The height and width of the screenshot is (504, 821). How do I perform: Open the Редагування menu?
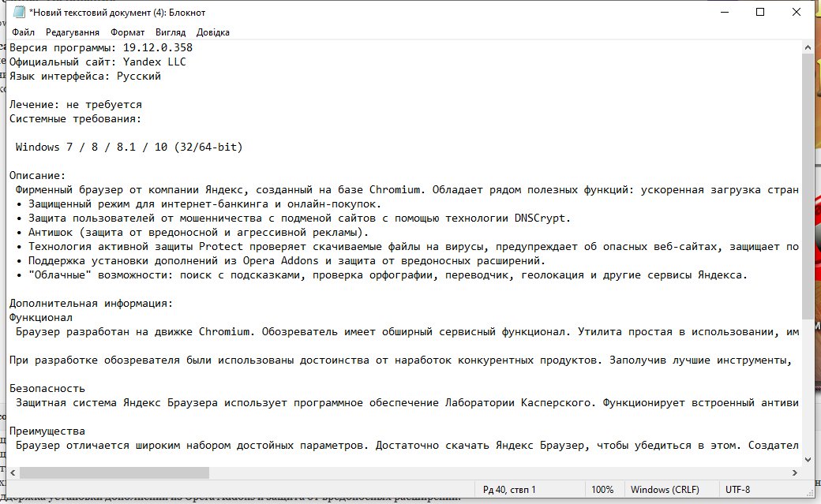click(x=73, y=32)
